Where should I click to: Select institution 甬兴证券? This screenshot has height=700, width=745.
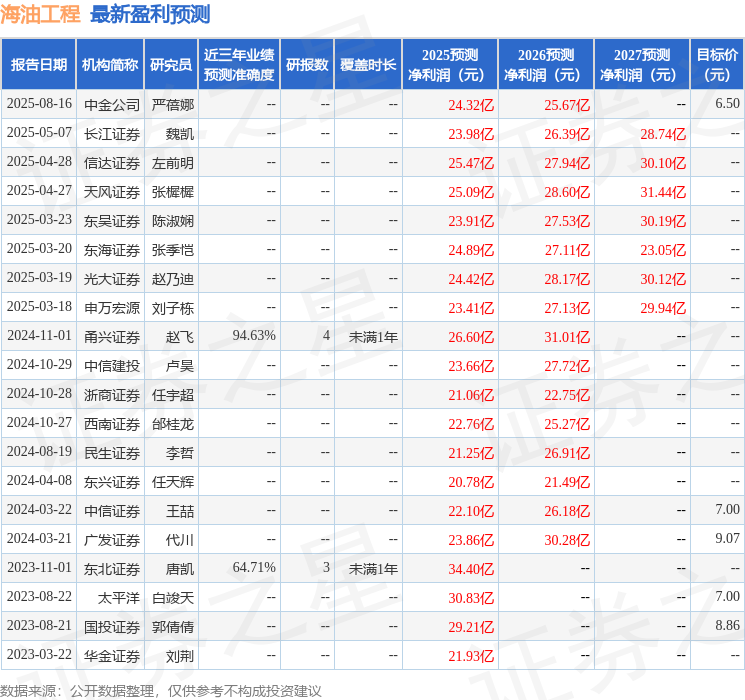pos(112,337)
